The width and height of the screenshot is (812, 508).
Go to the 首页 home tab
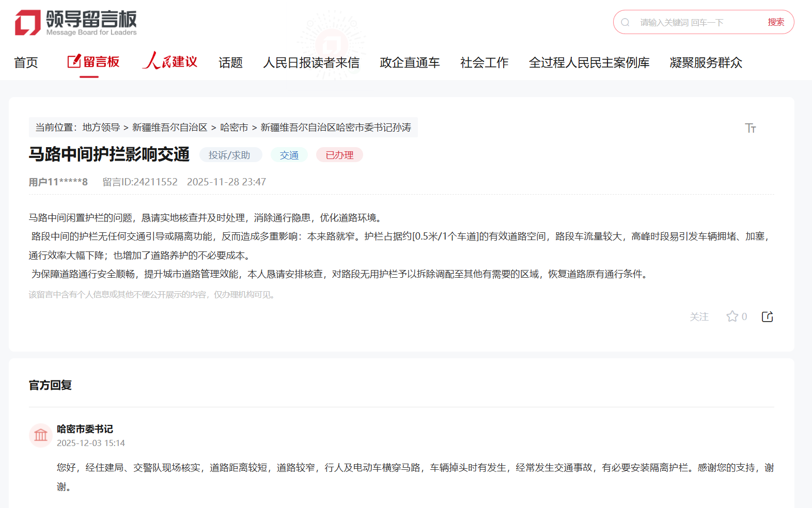(x=26, y=62)
